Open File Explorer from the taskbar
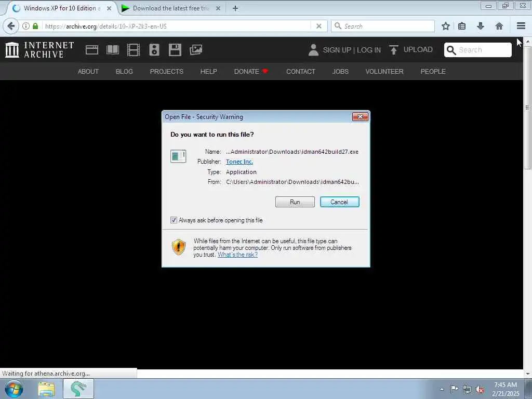Image resolution: width=532 pixels, height=399 pixels. pos(46,389)
